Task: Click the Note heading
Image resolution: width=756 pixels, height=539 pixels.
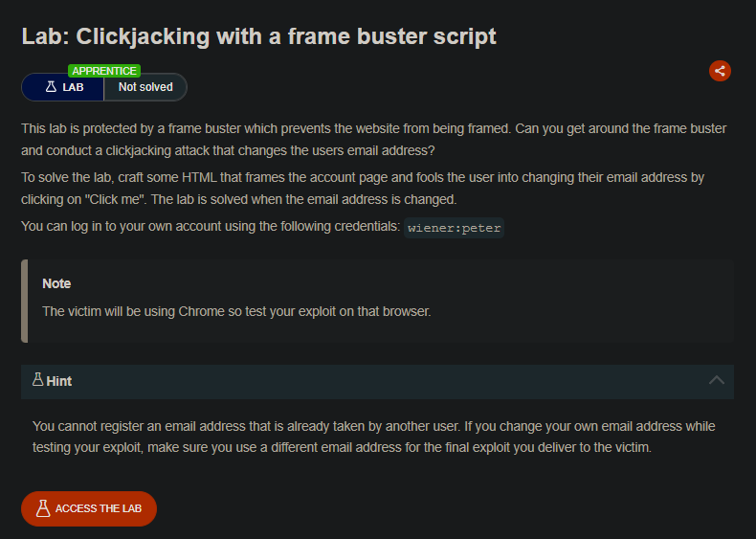Action: (x=56, y=283)
